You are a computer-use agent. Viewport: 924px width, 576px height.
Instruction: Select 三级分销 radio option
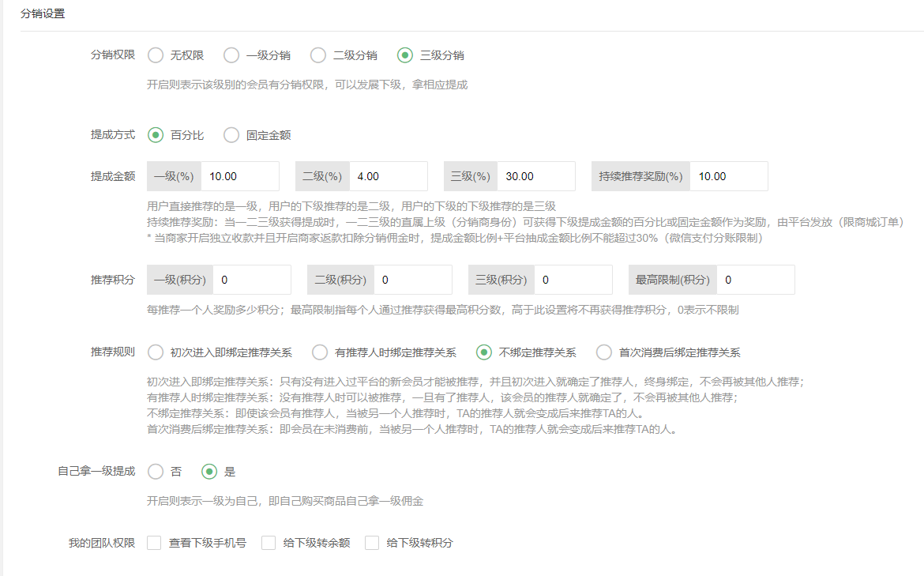click(x=405, y=55)
